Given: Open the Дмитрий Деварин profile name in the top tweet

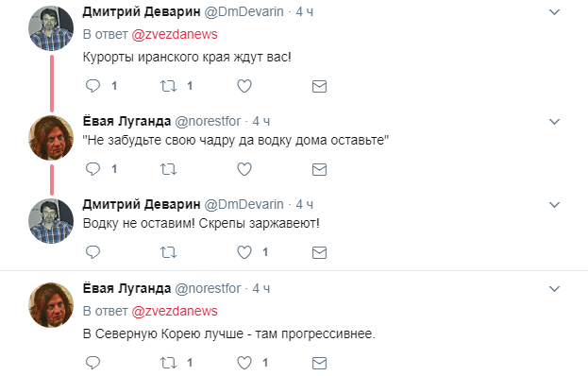Looking at the screenshot, I should pyautogui.click(x=142, y=12).
